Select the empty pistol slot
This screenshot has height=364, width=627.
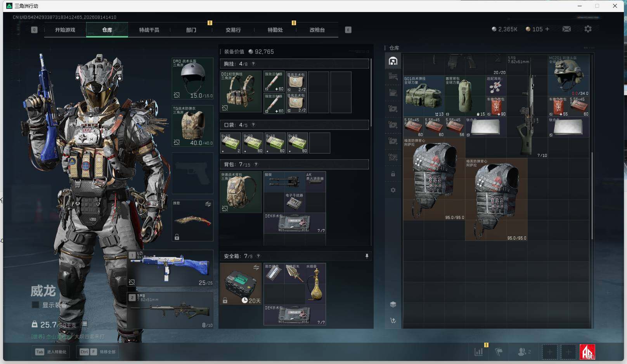[x=192, y=173]
